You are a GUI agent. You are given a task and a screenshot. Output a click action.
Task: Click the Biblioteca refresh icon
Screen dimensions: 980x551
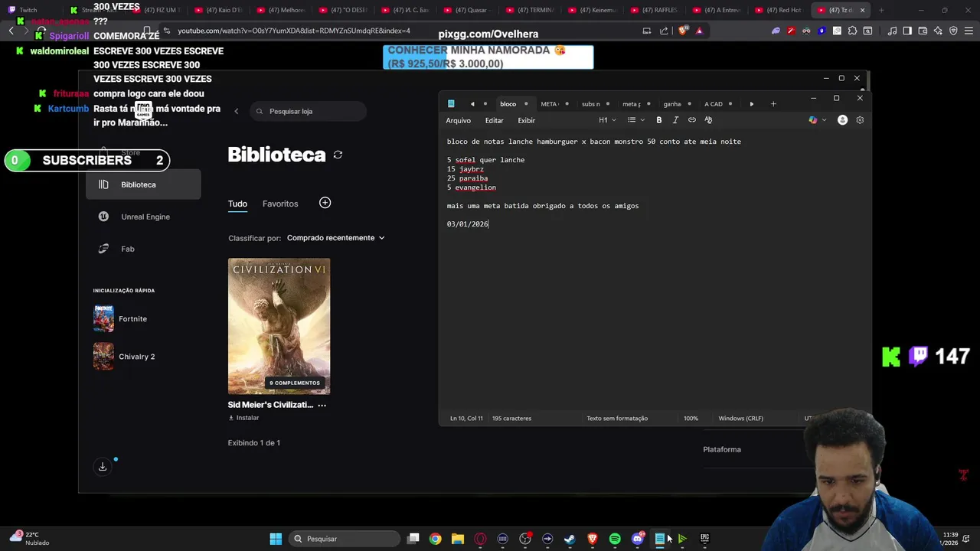[x=338, y=155]
